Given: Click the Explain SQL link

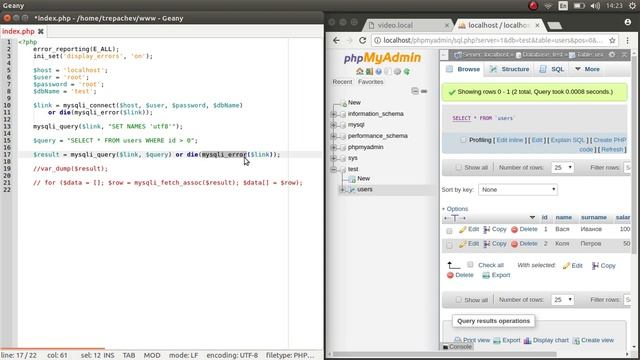Looking at the screenshot, I should (568, 140).
